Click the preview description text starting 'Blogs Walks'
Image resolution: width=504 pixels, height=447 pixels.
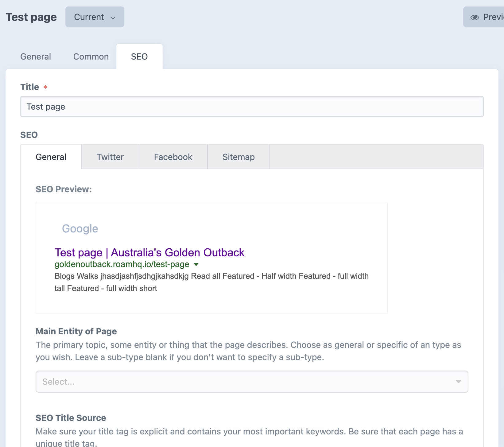(211, 282)
